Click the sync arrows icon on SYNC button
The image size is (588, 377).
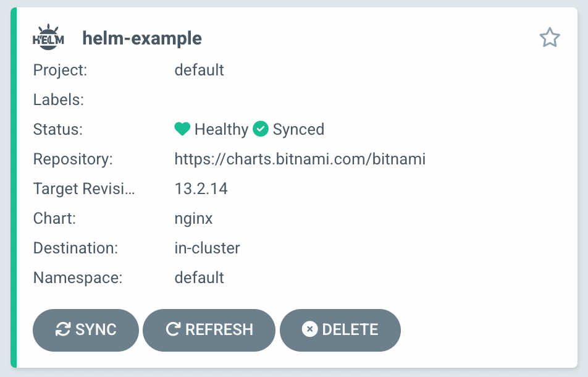coord(62,330)
